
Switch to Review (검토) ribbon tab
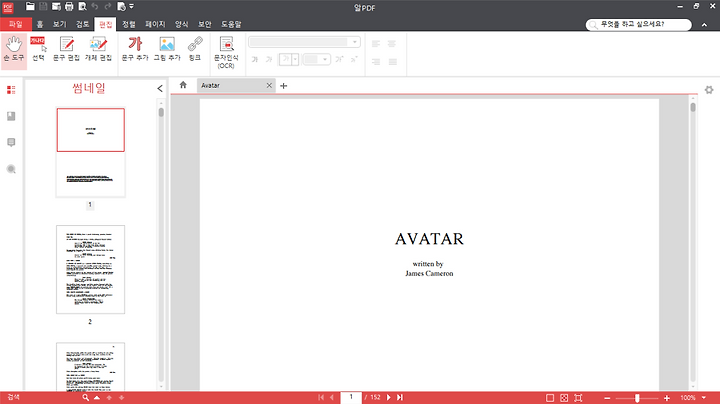(x=83, y=24)
